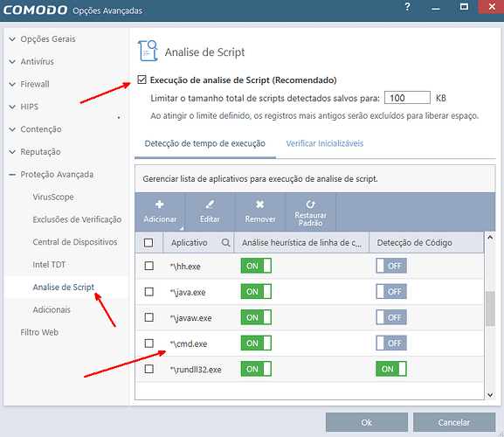Disable Detecção de Código for rundll32.exe
The width and height of the screenshot is (504, 437).
[x=391, y=369]
